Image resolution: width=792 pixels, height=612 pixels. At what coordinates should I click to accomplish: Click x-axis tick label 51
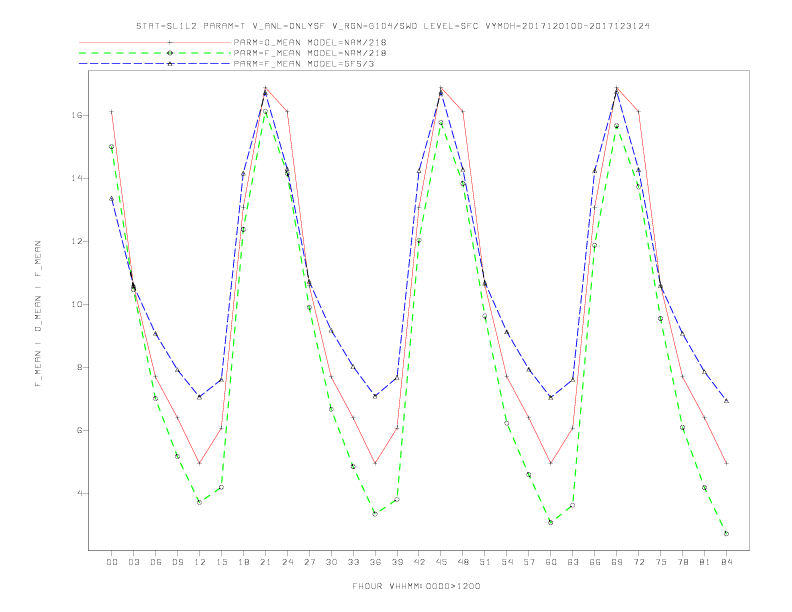click(x=485, y=562)
